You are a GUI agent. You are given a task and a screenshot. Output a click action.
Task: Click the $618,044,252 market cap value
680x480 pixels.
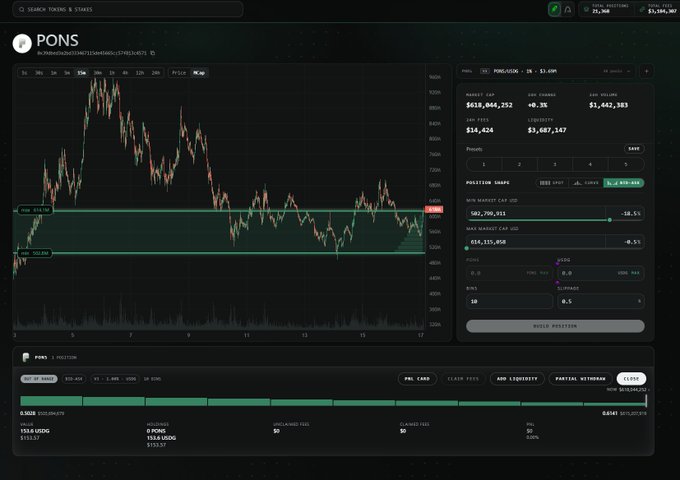(x=489, y=105)
